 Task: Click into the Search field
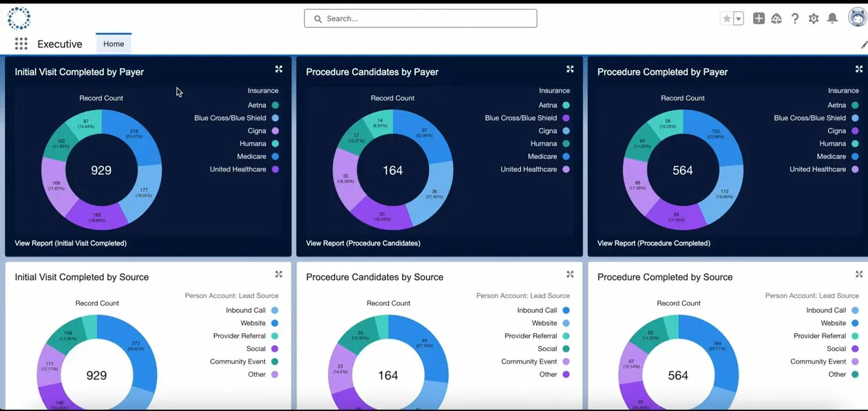click(x=420, y=19)
